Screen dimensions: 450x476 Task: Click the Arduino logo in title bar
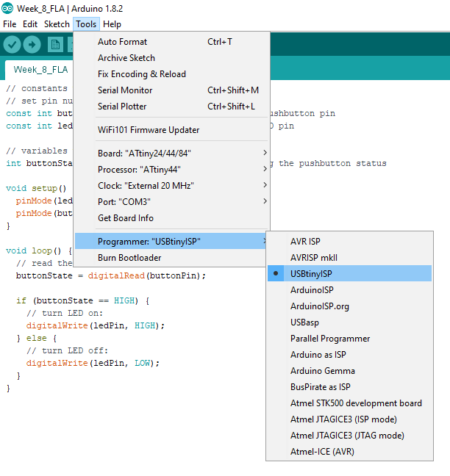point(7,8)
